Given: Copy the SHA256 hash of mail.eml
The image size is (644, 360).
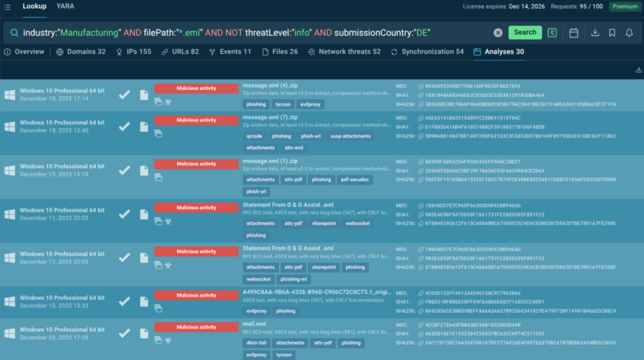Looking at the screenshot, I should [x=421, y=343].
